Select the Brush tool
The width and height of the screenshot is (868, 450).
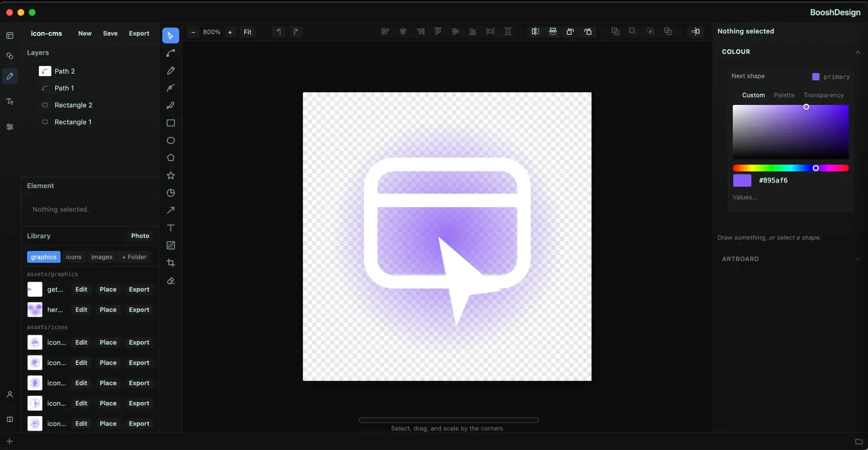pyautogui.click(x=170, y=105)
